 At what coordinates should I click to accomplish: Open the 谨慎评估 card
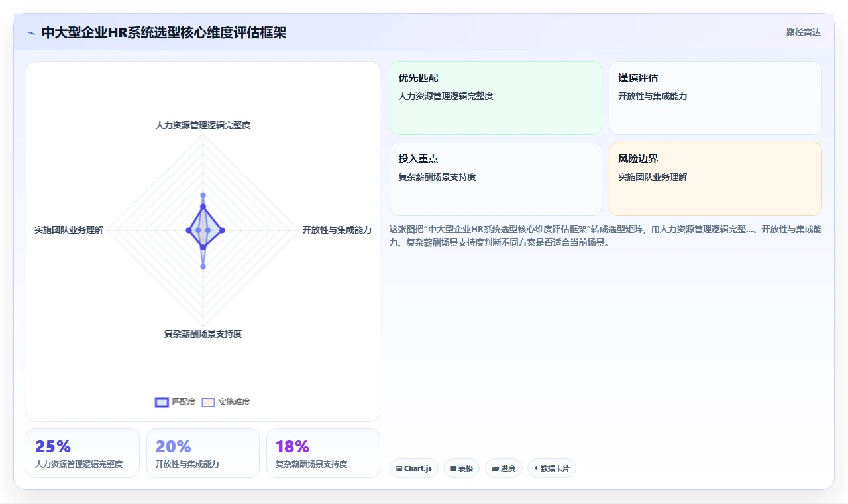tap(715, 98)
